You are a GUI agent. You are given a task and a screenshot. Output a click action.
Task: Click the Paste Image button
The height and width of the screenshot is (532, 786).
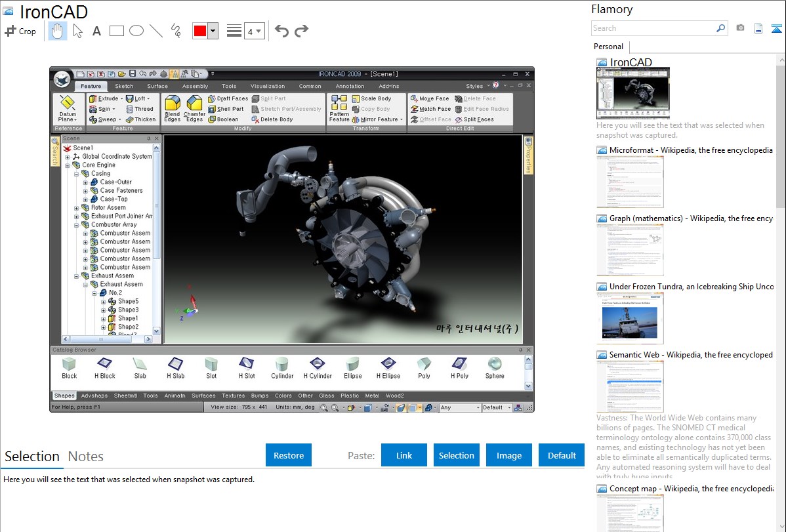click(x=509, y=455)
